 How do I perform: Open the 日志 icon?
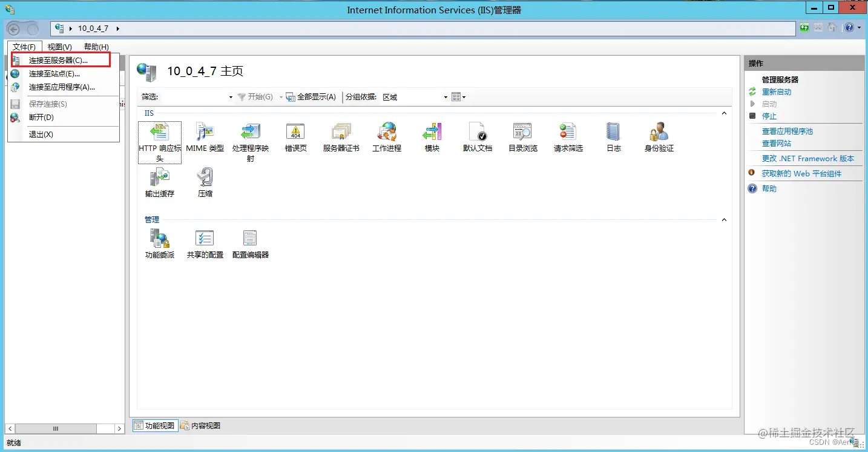click(x=614, y=132)
